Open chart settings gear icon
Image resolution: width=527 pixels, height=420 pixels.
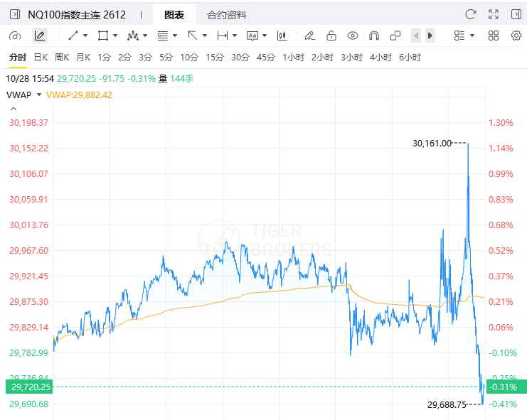[x=516, y=36]
